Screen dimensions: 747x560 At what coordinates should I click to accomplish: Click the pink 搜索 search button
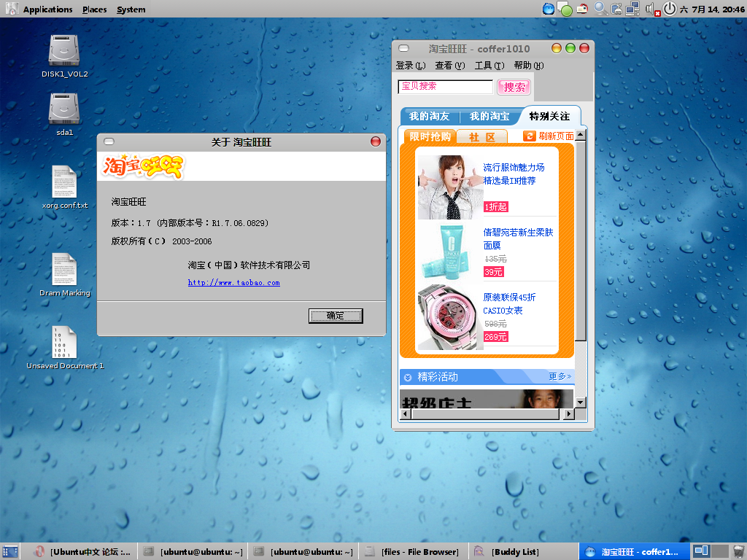pyautogui.click(x=514, y=87)
